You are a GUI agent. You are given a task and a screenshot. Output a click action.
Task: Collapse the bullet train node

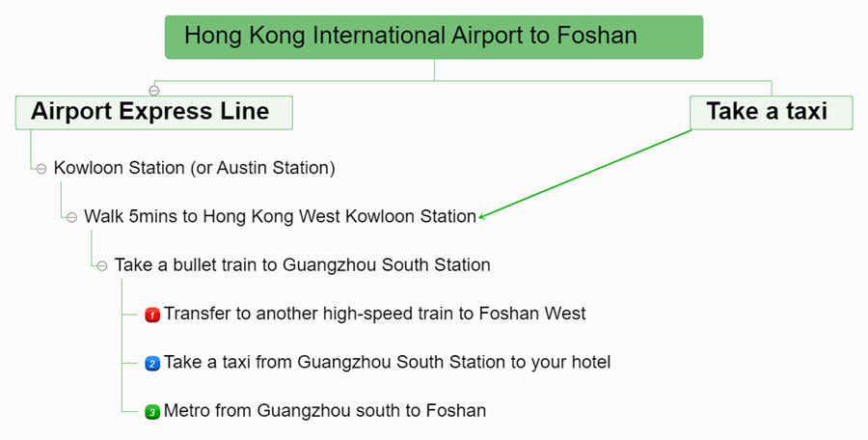pyautogui.click(x=102, y=266)
